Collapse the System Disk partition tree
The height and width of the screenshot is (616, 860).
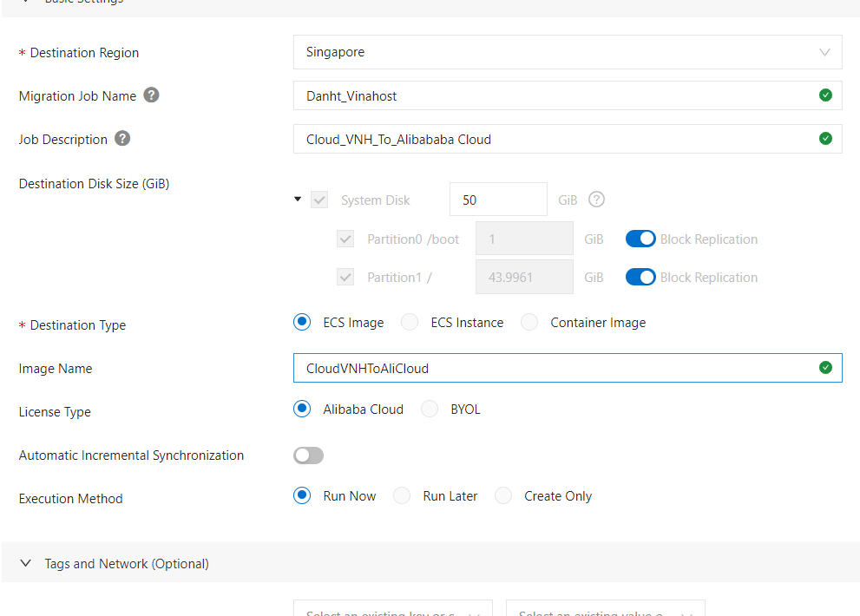(298, 200)
